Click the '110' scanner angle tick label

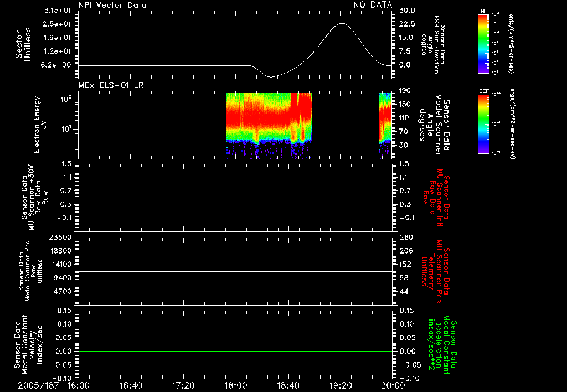point(405,118)
